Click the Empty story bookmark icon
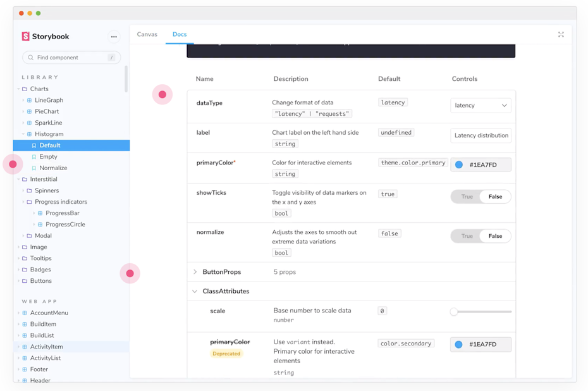The width and height of the screenshot is (588, 391). 34,157
